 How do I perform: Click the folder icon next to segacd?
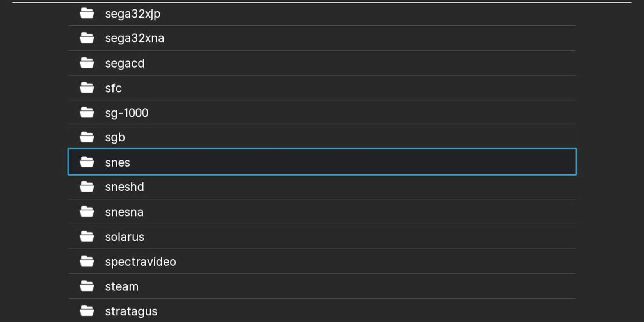click(87, 63)
